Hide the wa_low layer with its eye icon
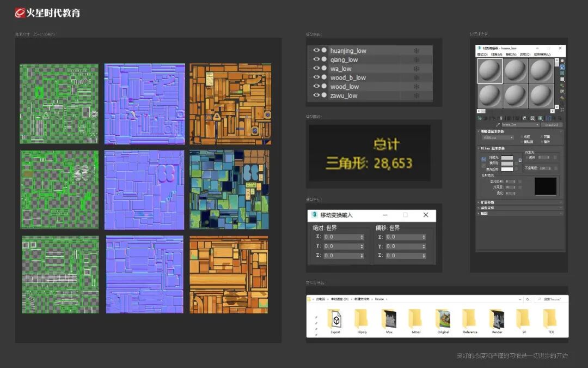588x368 pixels. click(x=316, y=68)
